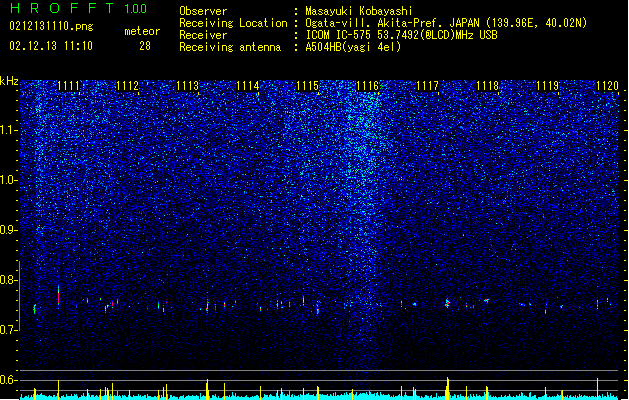Click the 1.0 kHz frequency tick label
Viewport: 629px width, 400px height.
tap(9, 180)
